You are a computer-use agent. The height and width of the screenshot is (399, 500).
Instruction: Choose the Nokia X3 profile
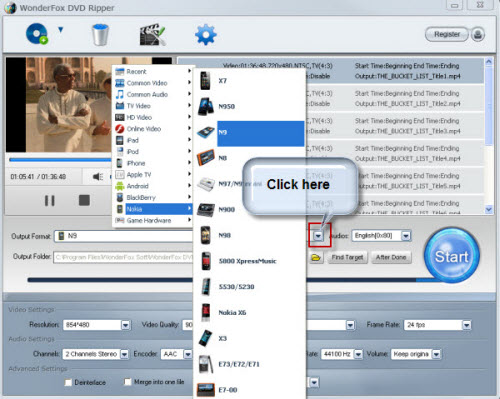coord(250,338)
